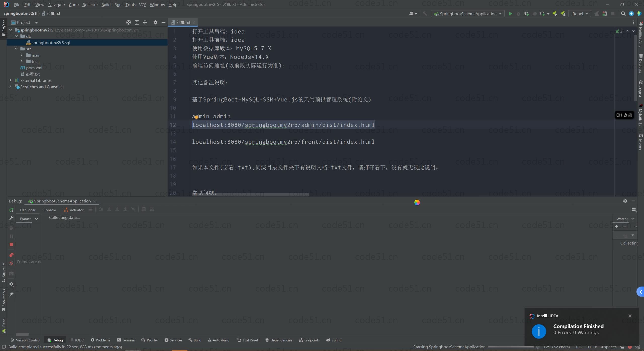Click the JRebel rocket run icon

point(555,14)
